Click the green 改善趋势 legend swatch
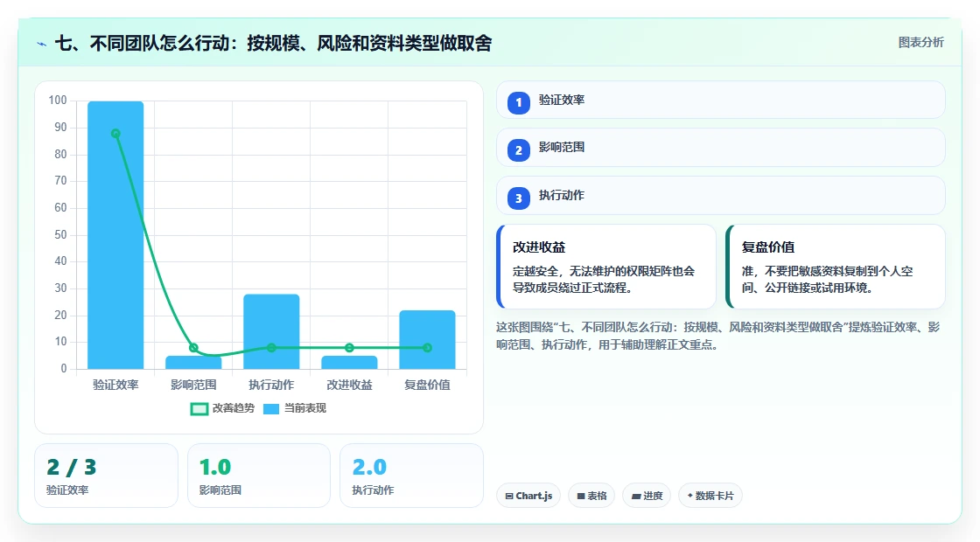The image size is (980, 542). (x=199, y=409)
